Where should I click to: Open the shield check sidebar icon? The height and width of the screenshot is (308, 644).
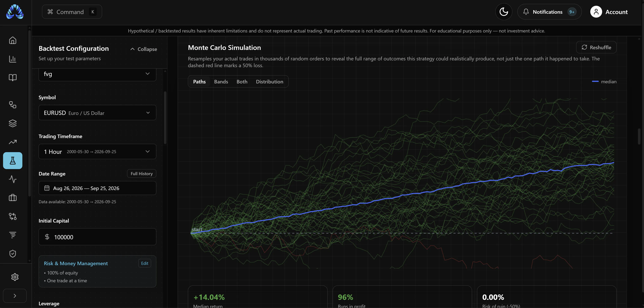tap(13, 254)
